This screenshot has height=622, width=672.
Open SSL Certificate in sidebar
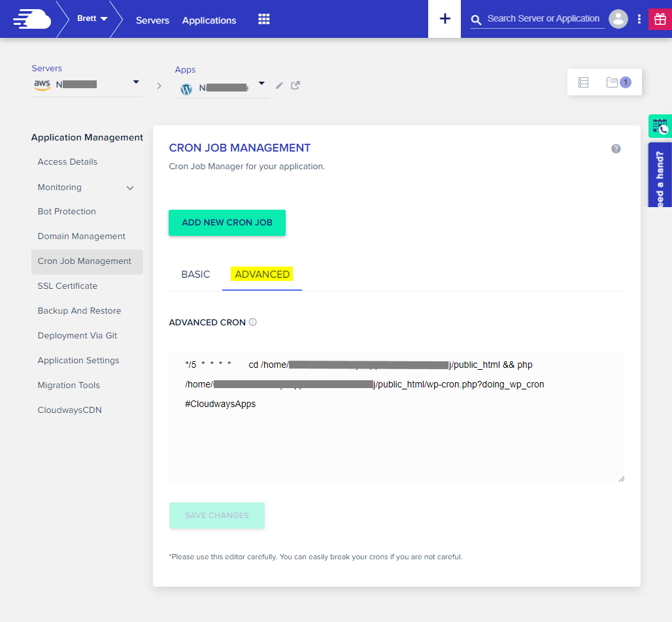67,286
